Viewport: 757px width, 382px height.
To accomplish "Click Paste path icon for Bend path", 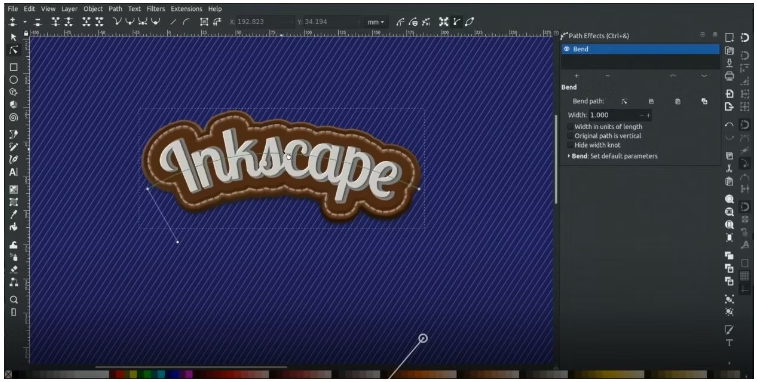I will pyautogui.click(x=678, y=101).
